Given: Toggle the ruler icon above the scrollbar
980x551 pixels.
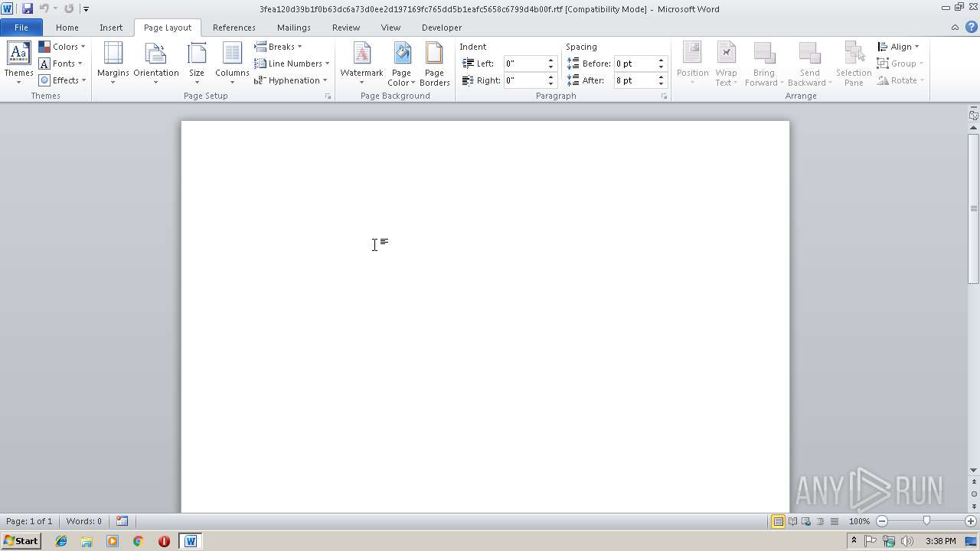Looking at the screenshot, I should point(974,116).
